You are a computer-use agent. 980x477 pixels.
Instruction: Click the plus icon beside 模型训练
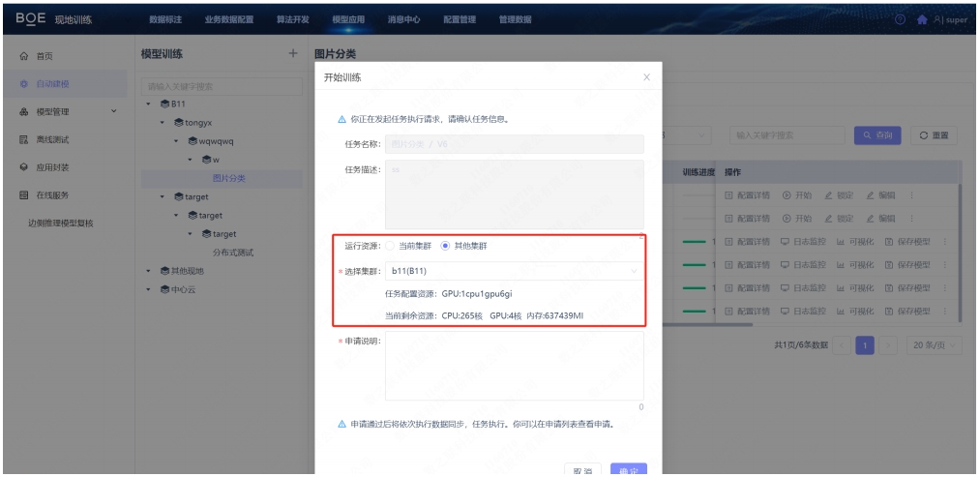(292, 53)
